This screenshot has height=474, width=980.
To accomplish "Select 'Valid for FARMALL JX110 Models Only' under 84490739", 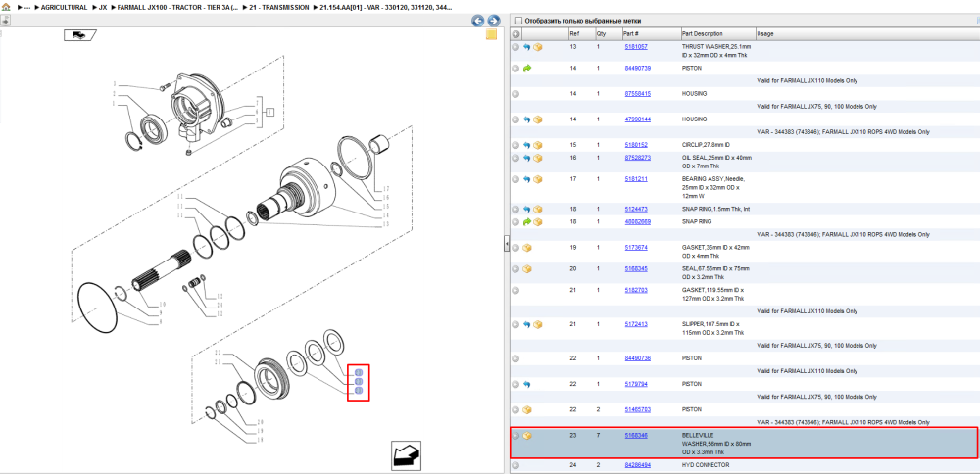I will tap(807, 81).
